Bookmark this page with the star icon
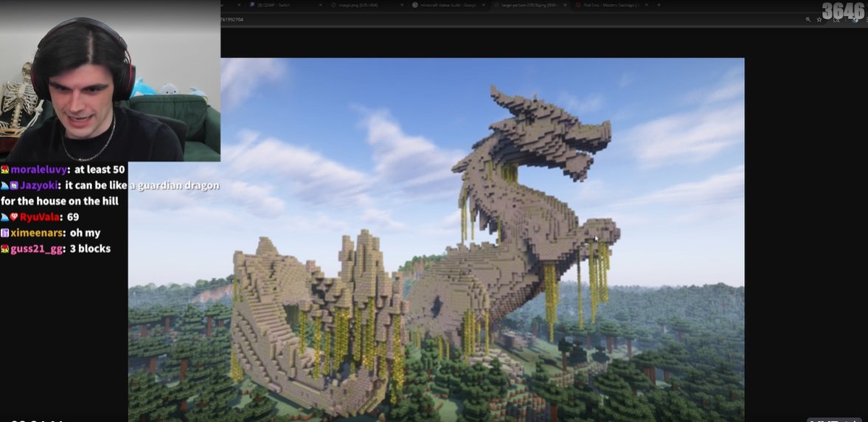868x422 pixels. [819, 19]
